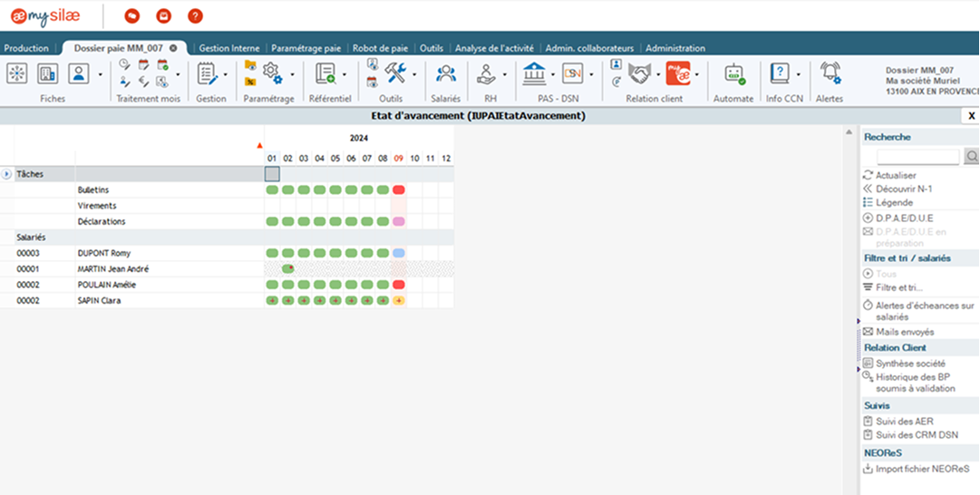Click the Outils wrench and hammer icon
The image size is (980, 495).
tap(395, 73)
